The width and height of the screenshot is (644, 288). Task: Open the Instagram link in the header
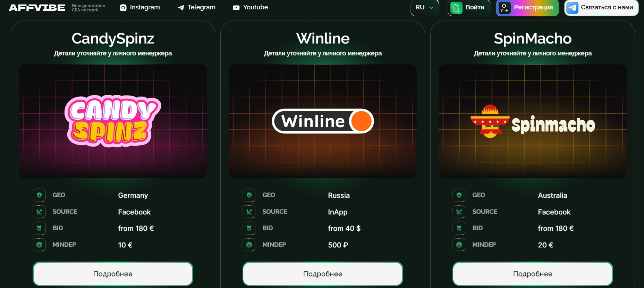pos(144,7)
